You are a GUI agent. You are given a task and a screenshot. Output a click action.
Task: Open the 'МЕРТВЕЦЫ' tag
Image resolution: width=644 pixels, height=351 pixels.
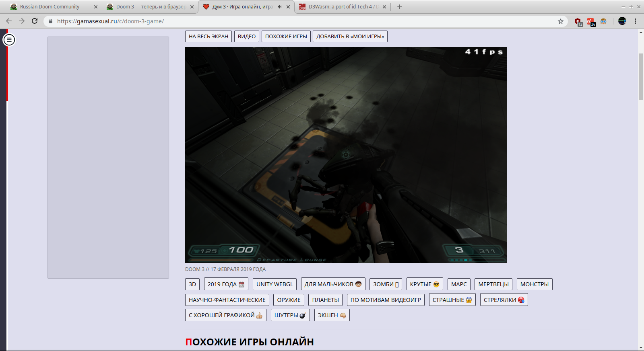pos(493,284)
